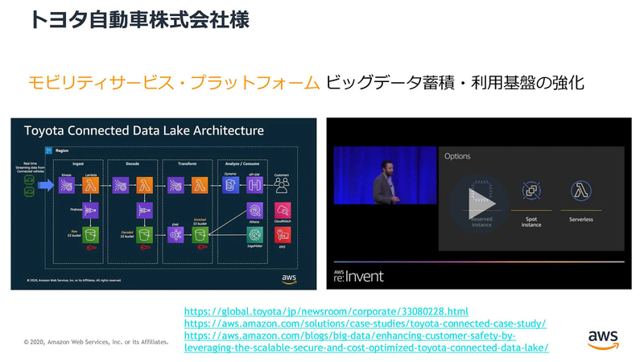This screenshot has width=644, height=362.
Task: Click the CloudWatch icon
Action: [x=283, y=211]
